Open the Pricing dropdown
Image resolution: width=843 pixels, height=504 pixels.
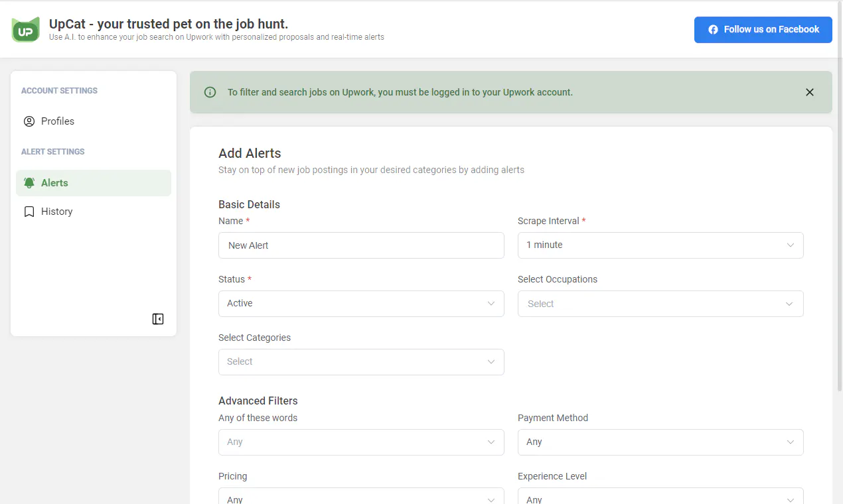(361, 497)
